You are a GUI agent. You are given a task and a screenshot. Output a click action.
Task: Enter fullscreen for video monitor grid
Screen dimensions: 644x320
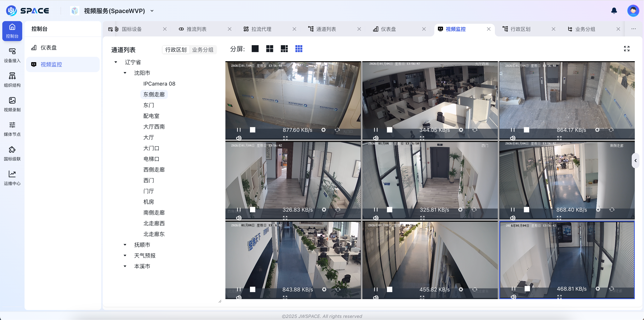(627, 49)
